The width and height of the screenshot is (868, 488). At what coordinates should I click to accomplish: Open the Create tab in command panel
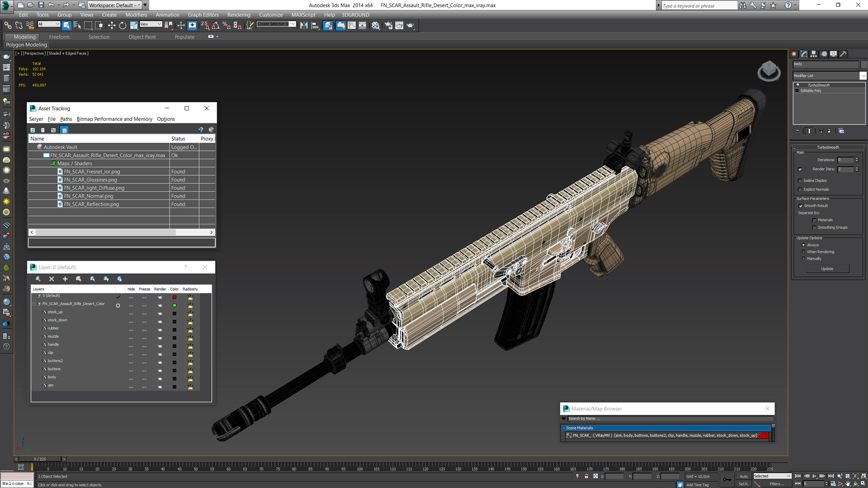tap(794, 54)
